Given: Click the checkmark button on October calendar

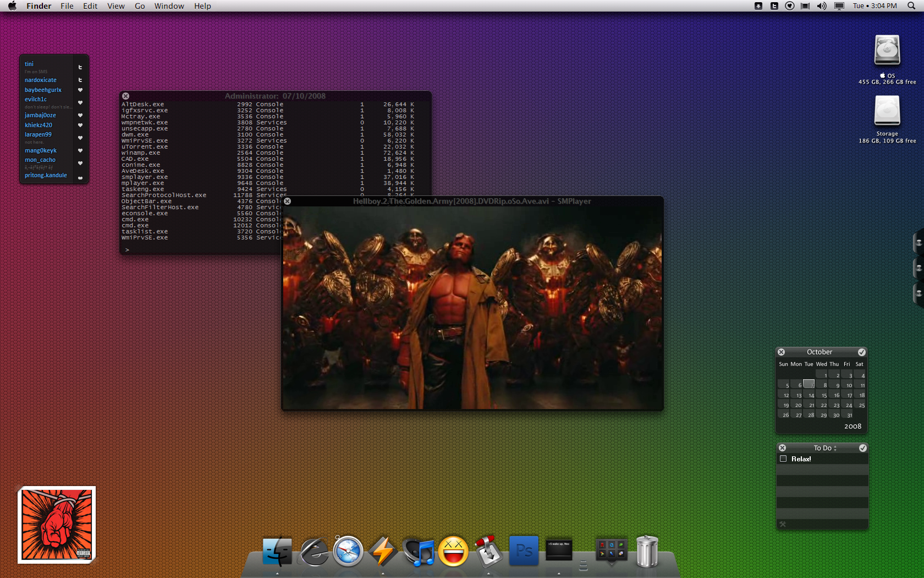Looking at the screenshot, I should [x=862, y=352].
